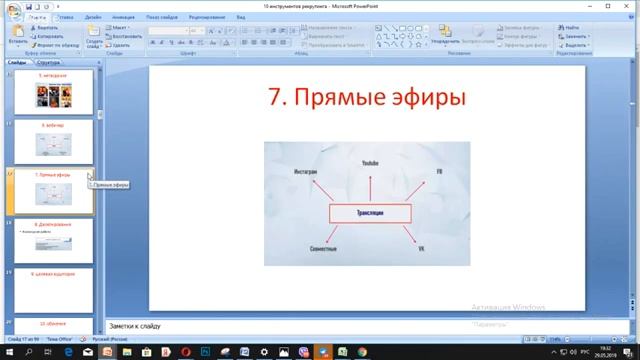640x360 pixels.
Task: Click the slide title 7. Прямые эфиры
Action: [x=367, y=97]
